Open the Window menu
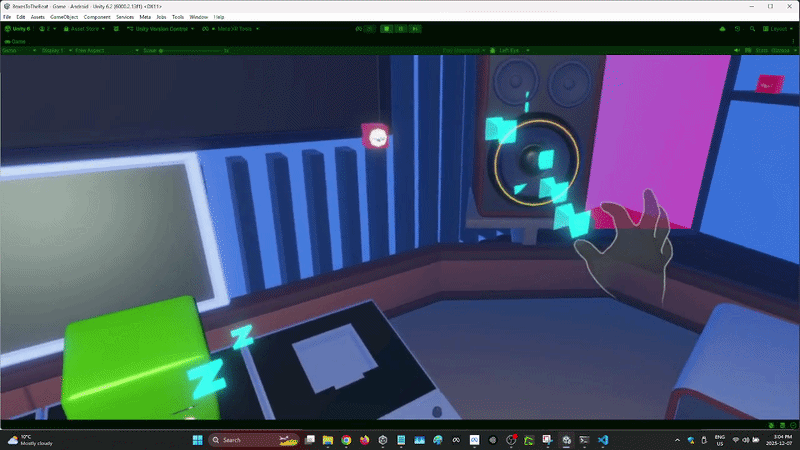This screenshot has height=450, width=800. tap(199, 17)
